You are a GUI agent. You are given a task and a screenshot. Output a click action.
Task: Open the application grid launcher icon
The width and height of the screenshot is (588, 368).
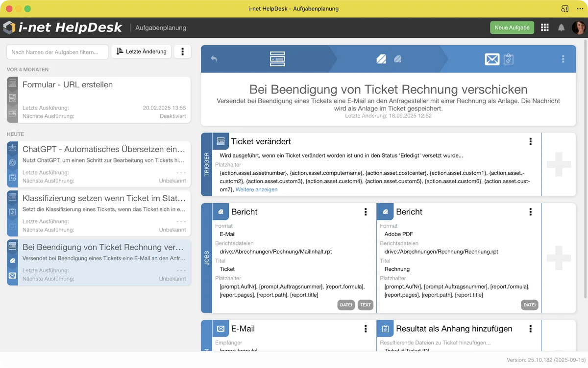coord(544,27)
